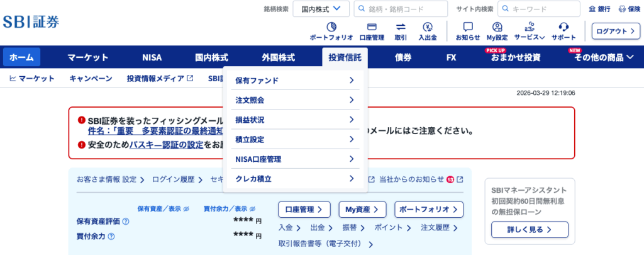Click the help icon next to 保有資産評価
This screenshot has width=644, height=255.
pyautogui.click(x=126, y=222)
